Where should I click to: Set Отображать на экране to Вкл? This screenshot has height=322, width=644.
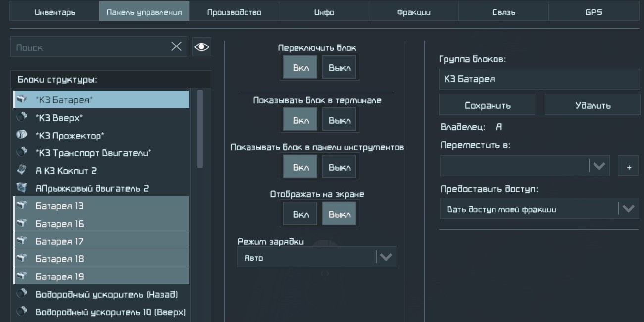coord(301,213)
